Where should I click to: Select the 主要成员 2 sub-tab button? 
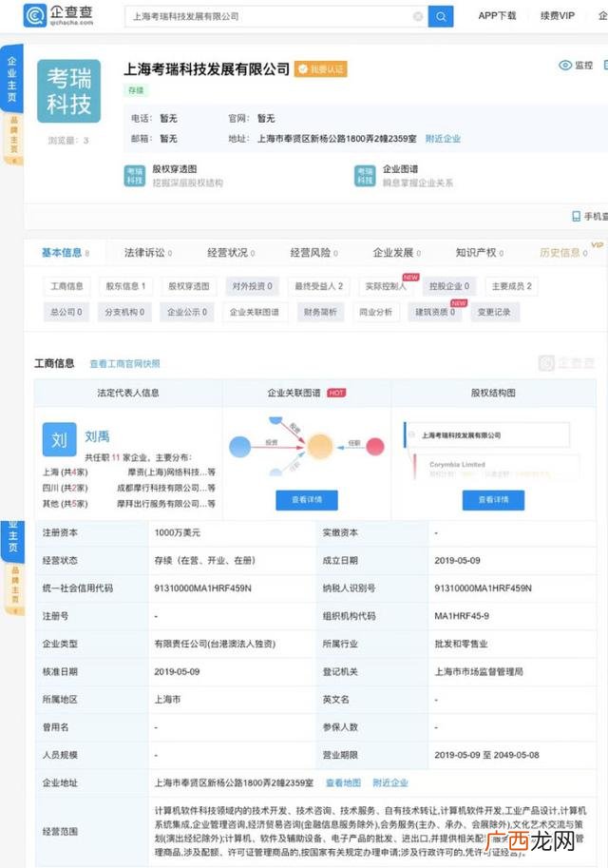point(512,285)
